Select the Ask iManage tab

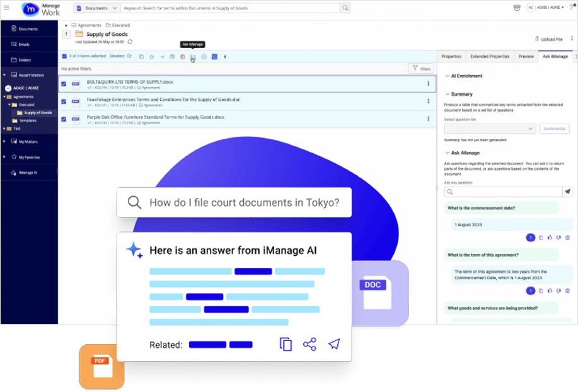point(555,56)
